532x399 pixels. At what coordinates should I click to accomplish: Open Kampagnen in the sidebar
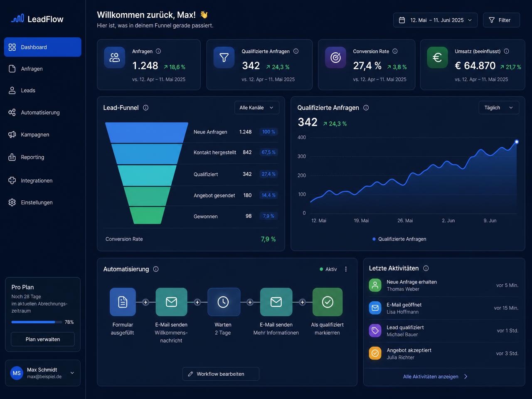pyautogui.click(x=43, y=134)
